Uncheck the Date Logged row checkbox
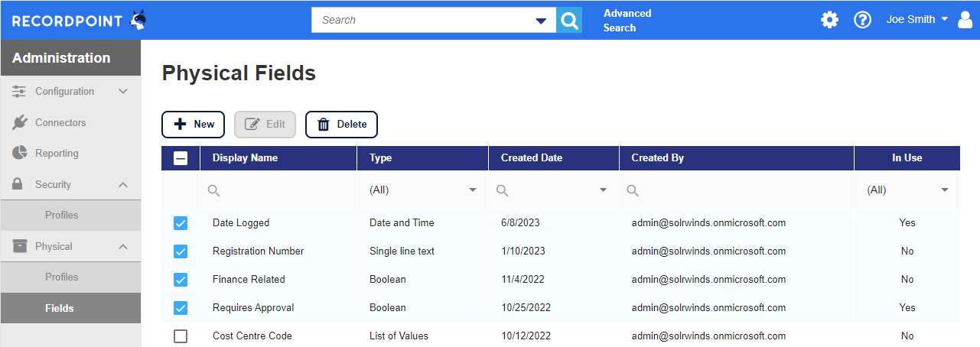The width and height of the screenshot is (980, 347). click(x=181, y=223)
